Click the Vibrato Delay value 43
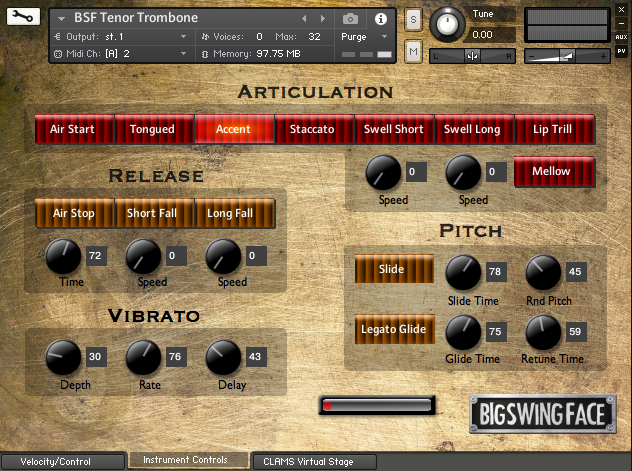This screenshot has width=632, height=471. 256,357
